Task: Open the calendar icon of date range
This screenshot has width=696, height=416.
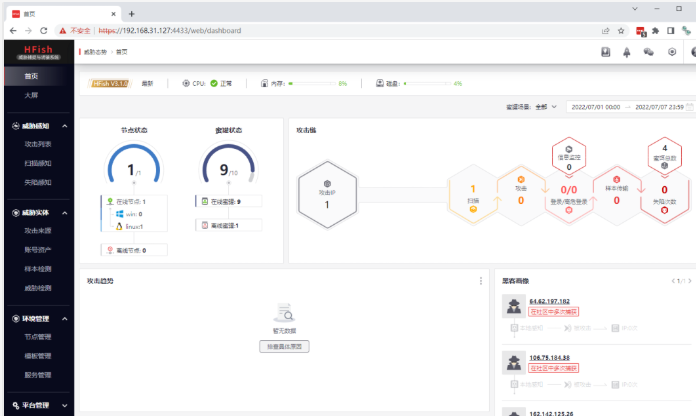Action: tap(689, 107)
